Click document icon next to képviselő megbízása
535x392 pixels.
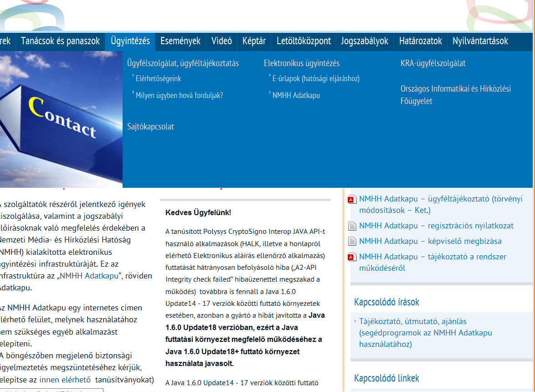tap(352, 241)
